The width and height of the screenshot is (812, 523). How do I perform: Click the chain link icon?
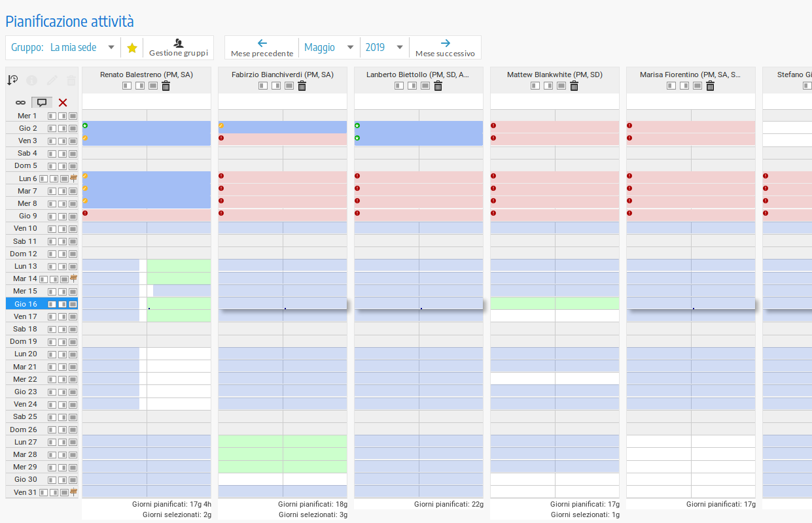pyautogui.click(x=20, y=102)
